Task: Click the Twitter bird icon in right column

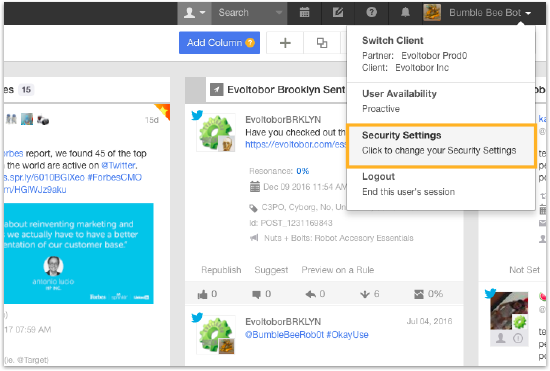Action: click(490, 293)
